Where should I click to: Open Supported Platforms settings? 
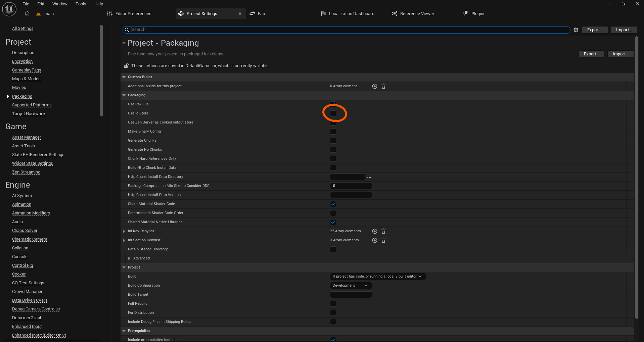click(32, 105)
